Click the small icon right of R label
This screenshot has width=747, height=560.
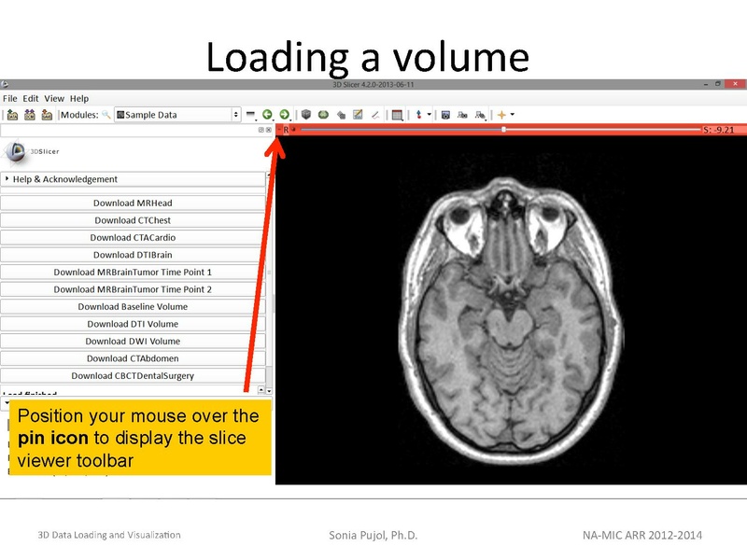(293, 129)
